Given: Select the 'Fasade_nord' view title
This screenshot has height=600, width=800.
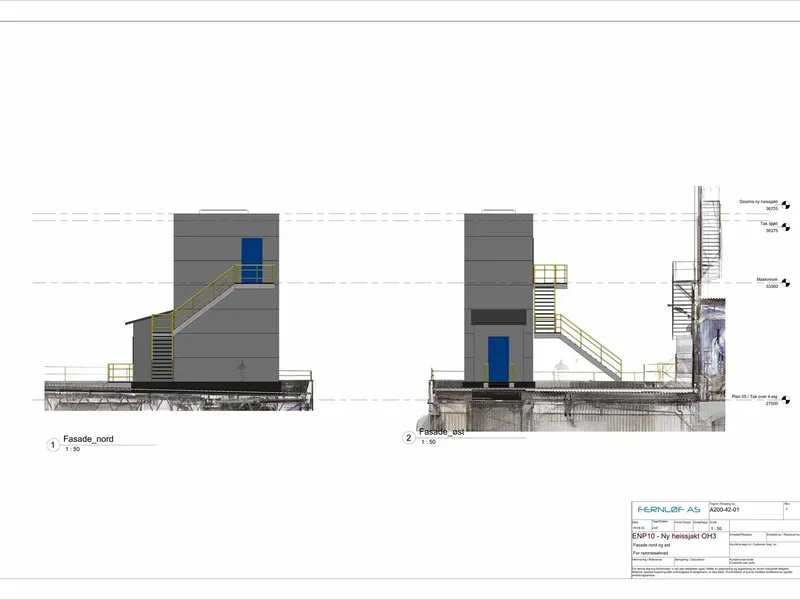Looking at the screenshot, I should (x=88, y=439).
